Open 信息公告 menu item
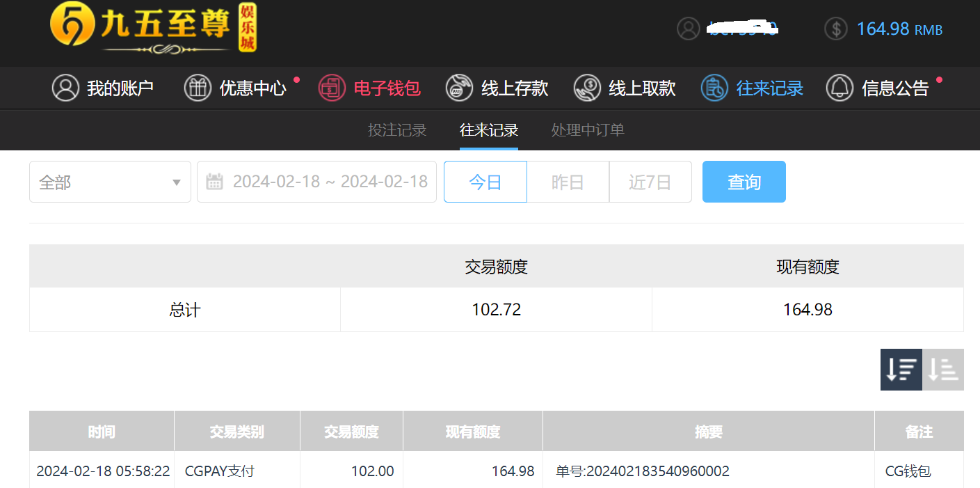The image size is (980, 488). (878, 88)
